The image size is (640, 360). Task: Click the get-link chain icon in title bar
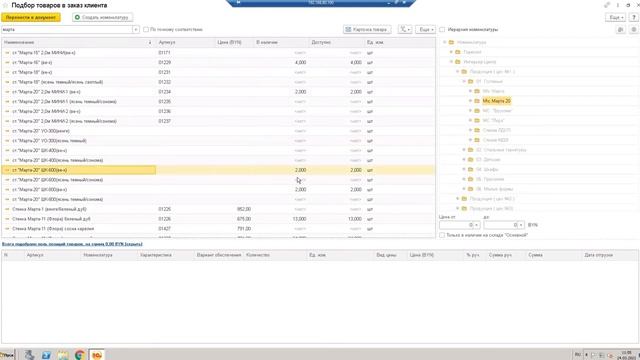click(607, 5)
